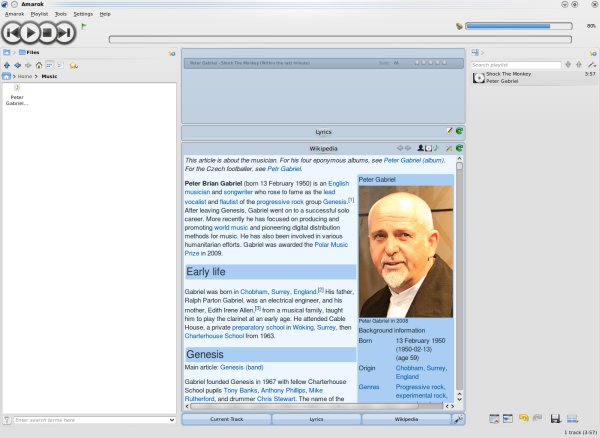600x438 pixels.
Task: Click the Home icon in file browser toolbar
Action: [x=38, y=64]
